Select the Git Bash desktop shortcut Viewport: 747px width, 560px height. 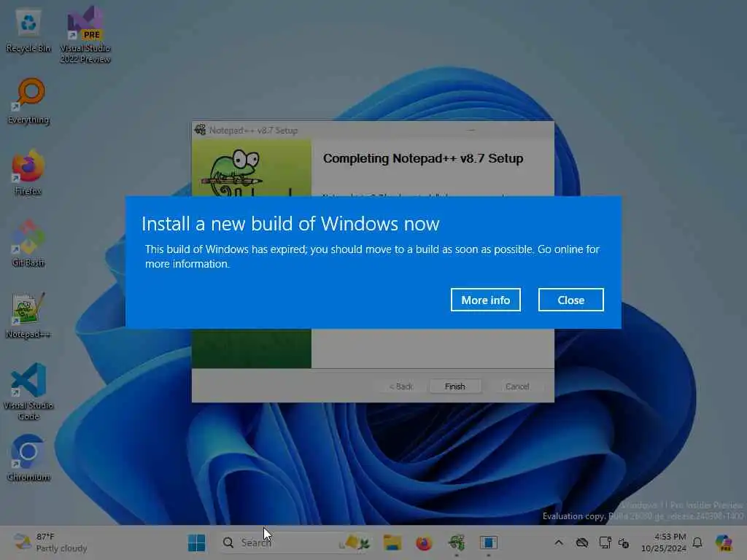pyautogui.click(x=28, y=244)
